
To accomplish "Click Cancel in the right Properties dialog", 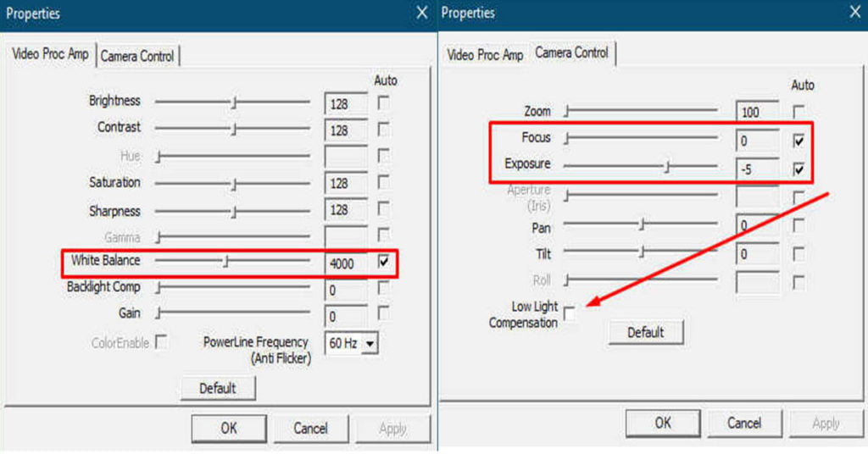I will coord(744,423).
